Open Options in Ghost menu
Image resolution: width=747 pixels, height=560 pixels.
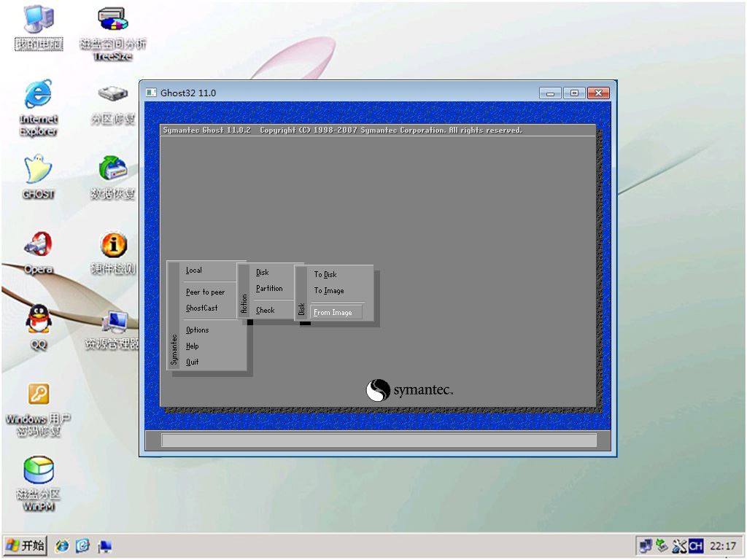197,330
